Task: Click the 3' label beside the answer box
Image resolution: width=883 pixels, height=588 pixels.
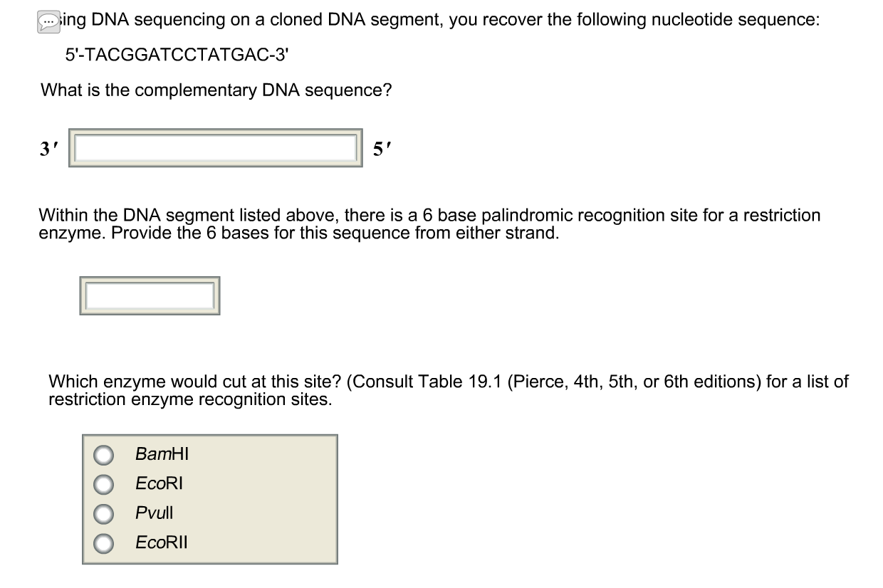Action: point(47,148)
